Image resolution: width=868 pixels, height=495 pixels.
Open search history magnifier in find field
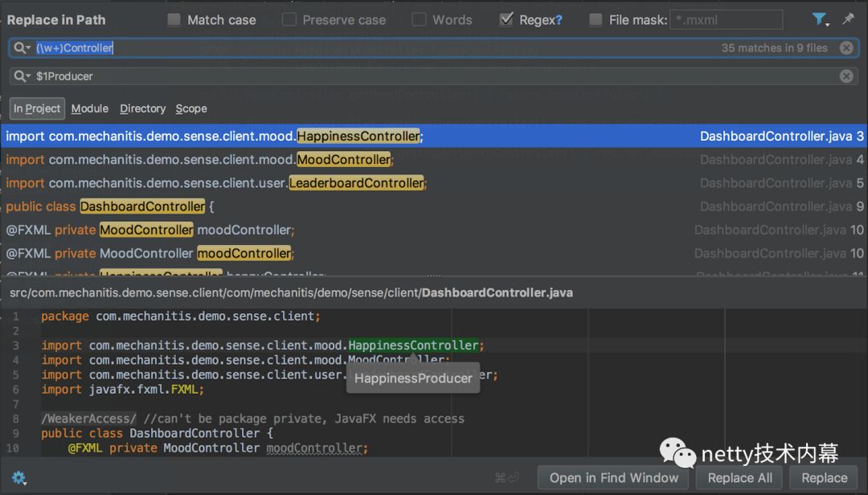click(x=22, y=48)
